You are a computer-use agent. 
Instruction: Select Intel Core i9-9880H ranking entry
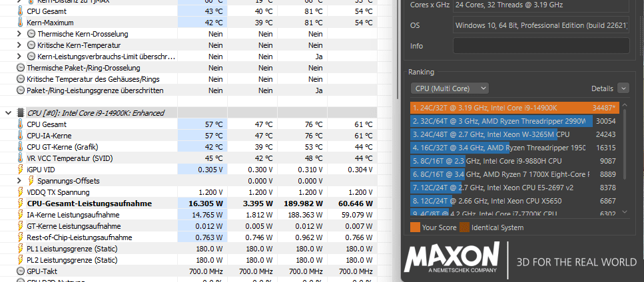coord(515,161)
